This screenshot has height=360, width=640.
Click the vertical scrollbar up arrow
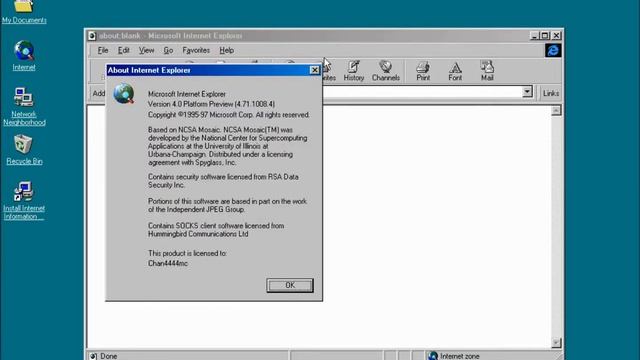click(556, 111)
